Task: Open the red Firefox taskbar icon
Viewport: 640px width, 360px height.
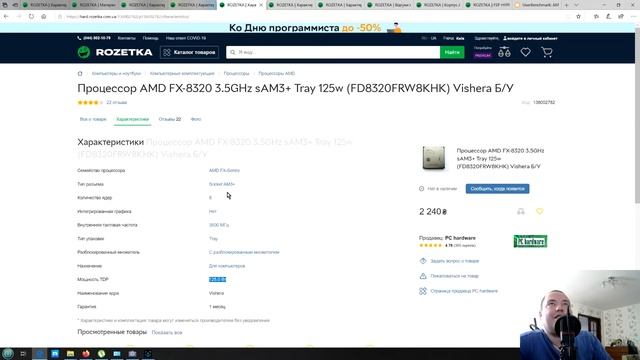Action: (x=86, y=353)
